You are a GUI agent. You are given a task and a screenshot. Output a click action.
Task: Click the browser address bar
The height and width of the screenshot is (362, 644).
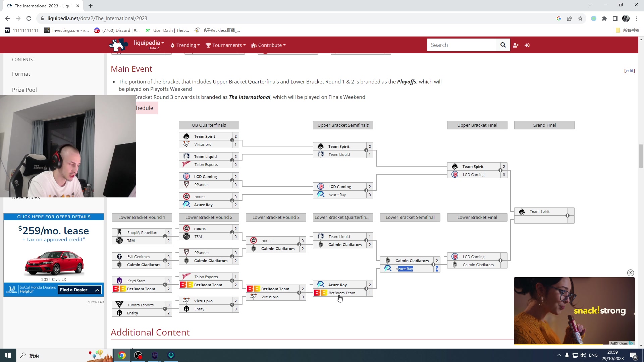pos(295,18)
